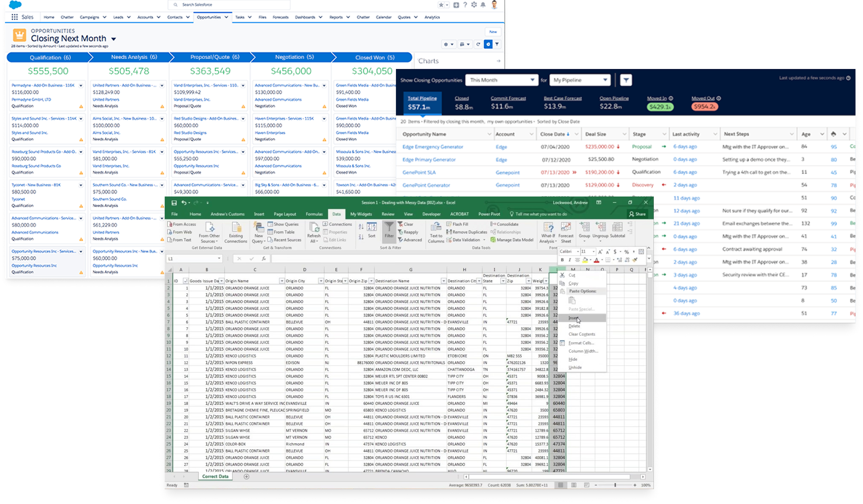This screenshot has height=504, width=863.
Task: Click the New button in Opportunities
Action: click(493, 32)
